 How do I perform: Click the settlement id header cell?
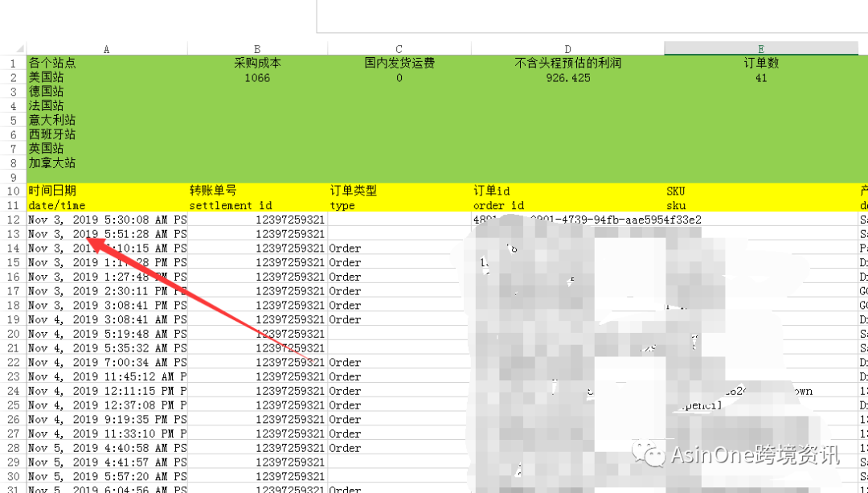point(257,206)
